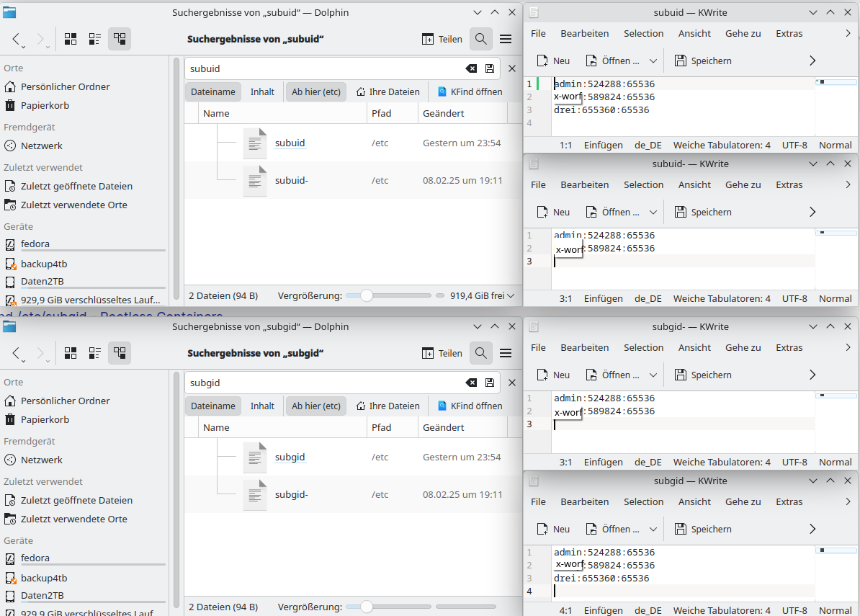Viewport: 860px width, 616px height.
Task: Toggle Ab hier (etc) in subgid search
Action: (x=316, y=406)
